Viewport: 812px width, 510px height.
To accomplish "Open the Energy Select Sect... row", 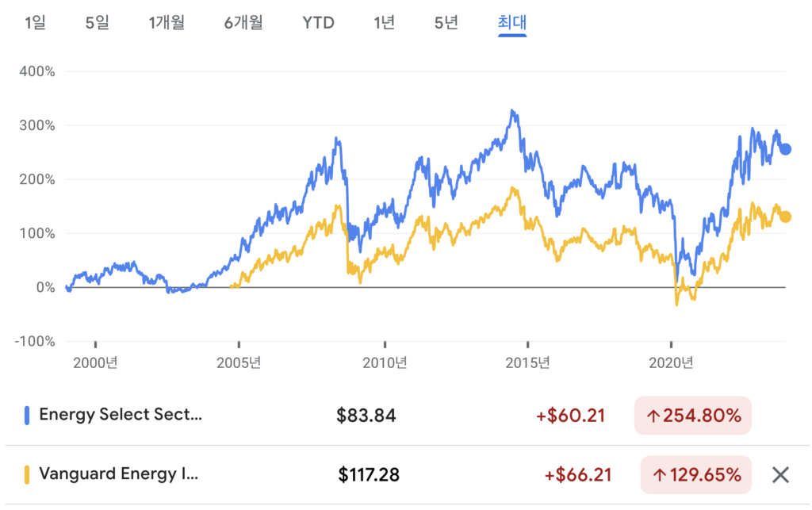I will pyautogui.click(x=120, y=415).
